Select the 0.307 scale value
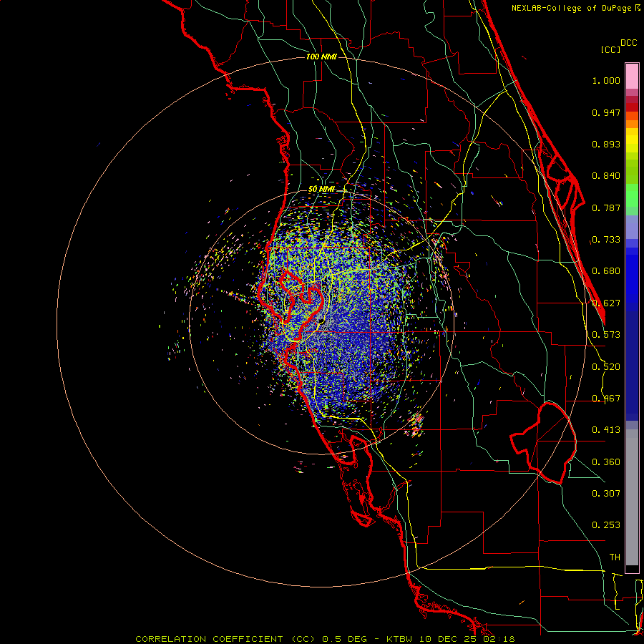 (606, 494)
